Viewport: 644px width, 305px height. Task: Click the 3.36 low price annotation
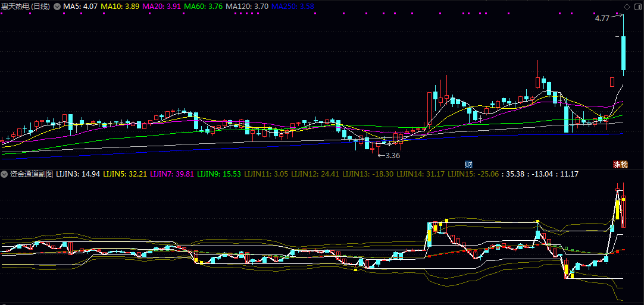pyautogui.click(x=393, y=156)
